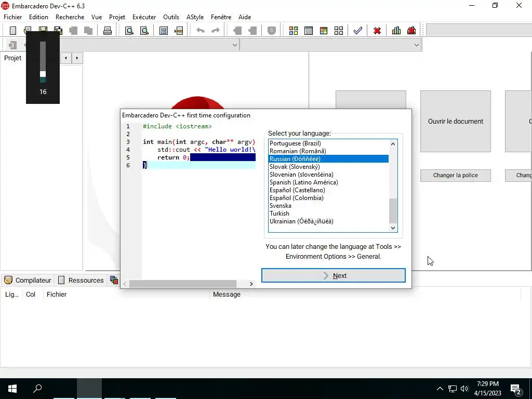This screenshot has width=532, height=399.
Task: Select Svenska in language list
Action: (328, 206)
